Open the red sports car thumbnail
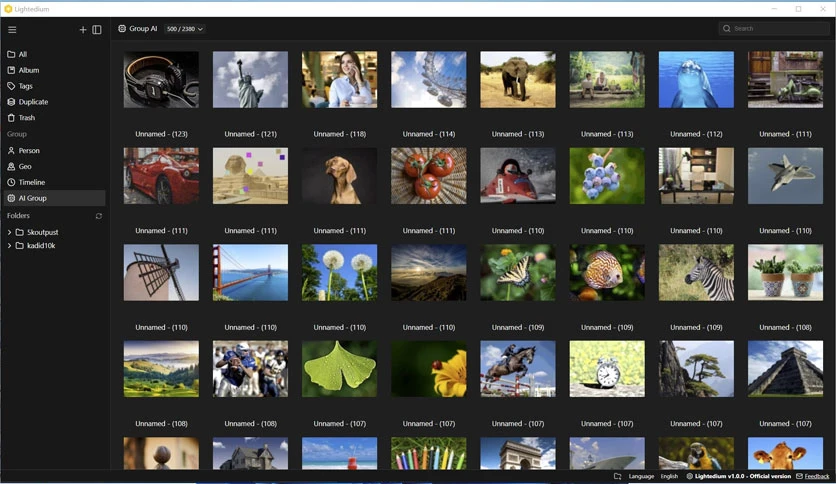 click(161, 176)
